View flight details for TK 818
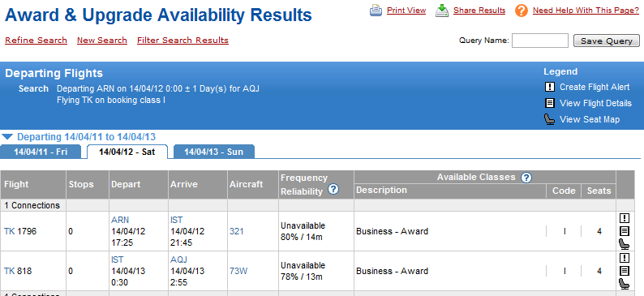Viewport: 644px width, 296px height. click(625, 271)
